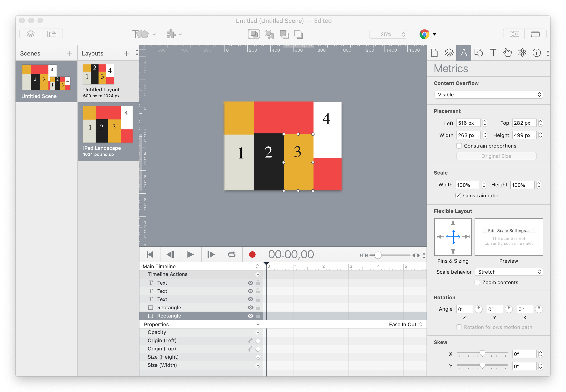Open Ease In Out timing dropdown
566x392 pixels.
point(406,324)
